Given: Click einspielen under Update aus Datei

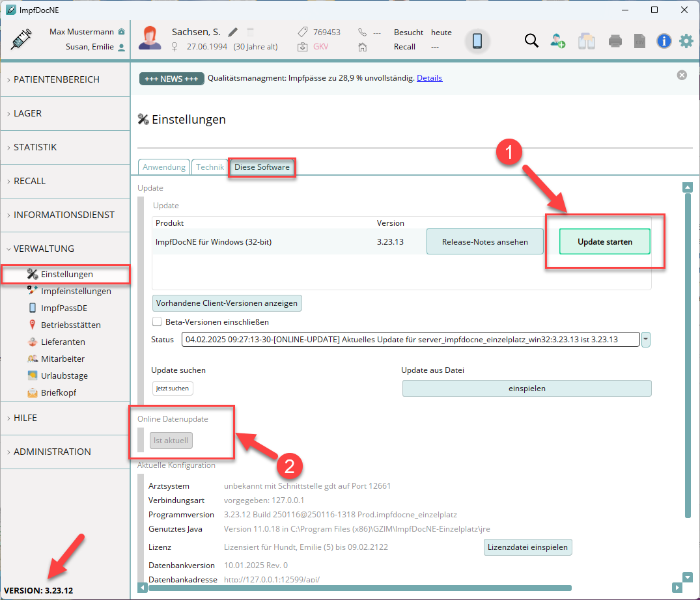Looking at the screenshot, I should pos(527,389).
